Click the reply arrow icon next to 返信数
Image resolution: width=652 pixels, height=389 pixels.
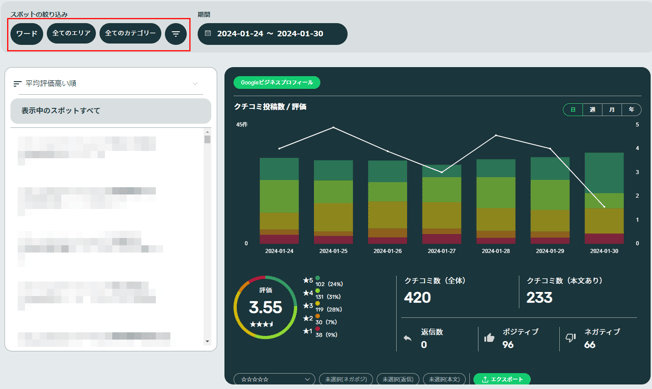[x=408, y=338]
